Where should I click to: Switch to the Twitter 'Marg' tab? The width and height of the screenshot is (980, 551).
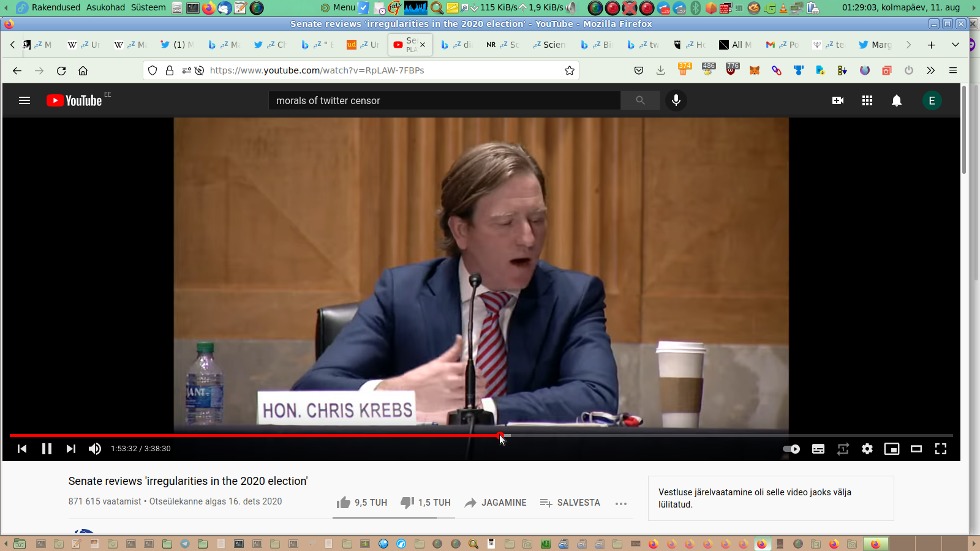point(875,45)
